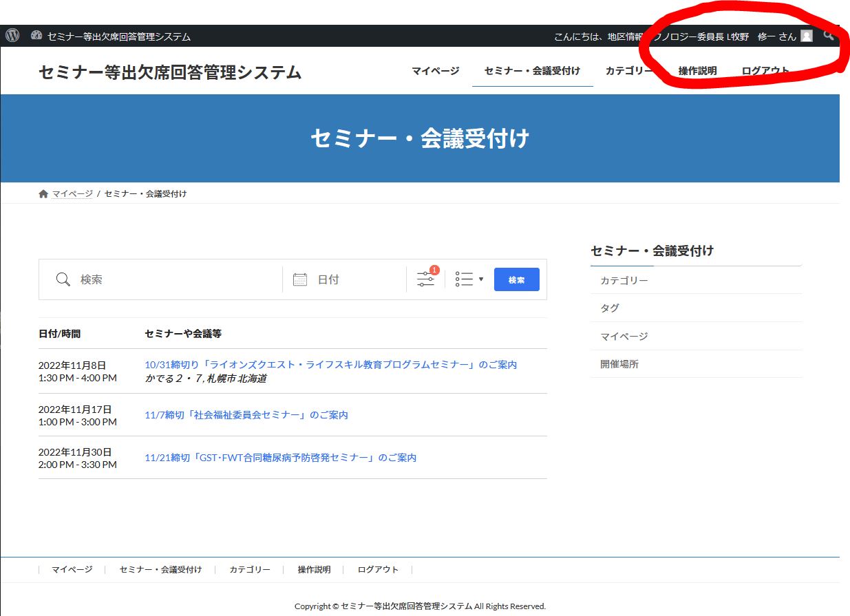The image size is (850, 616).
Task: Open the GST·FWT合同糖尿病予防啓発セミナー link
Action: (x=280, y=458)
